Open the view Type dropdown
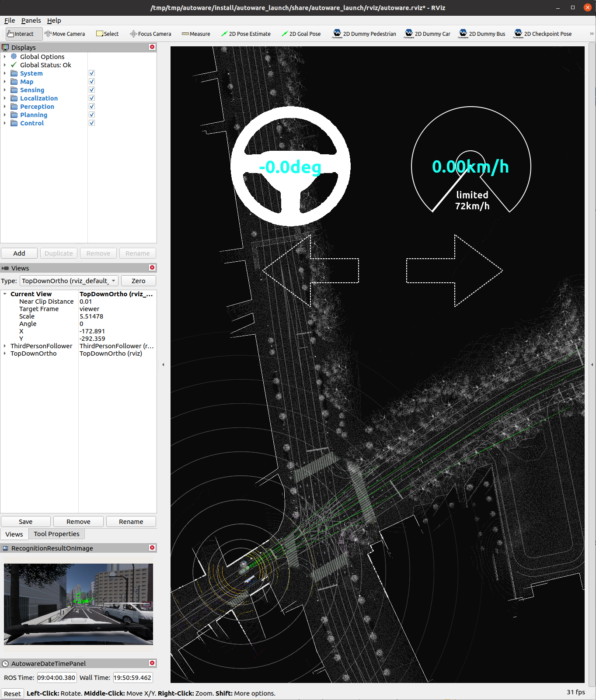This screenshot has width=596, height=700. [x=69, y=281]
